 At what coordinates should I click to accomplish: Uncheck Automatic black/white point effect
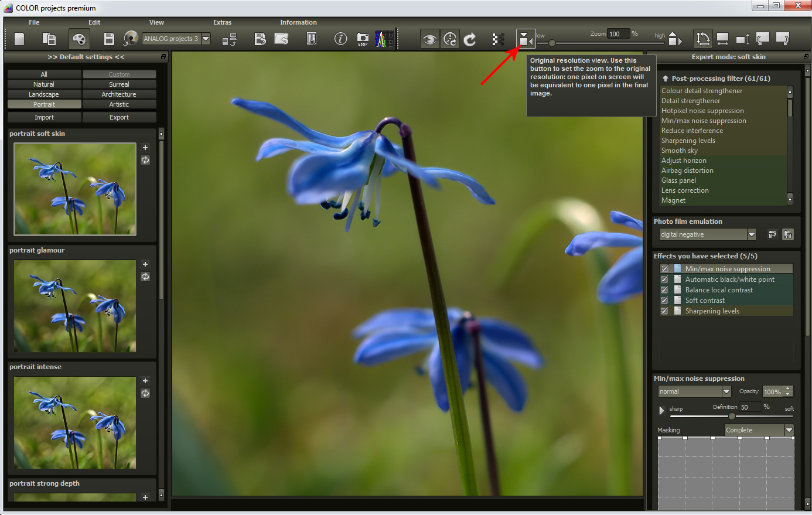click(664, 279)
